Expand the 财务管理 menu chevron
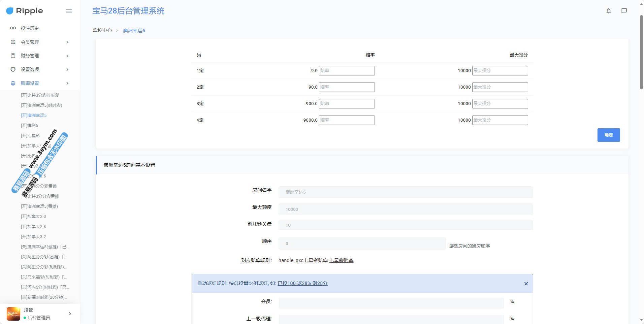644x324 pixels. coord(67,56)
